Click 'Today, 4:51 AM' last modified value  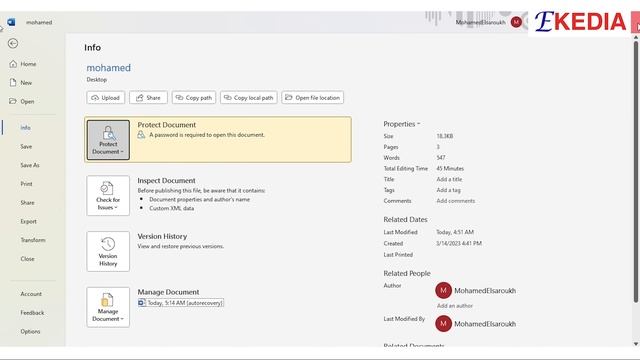coord(455,232)
